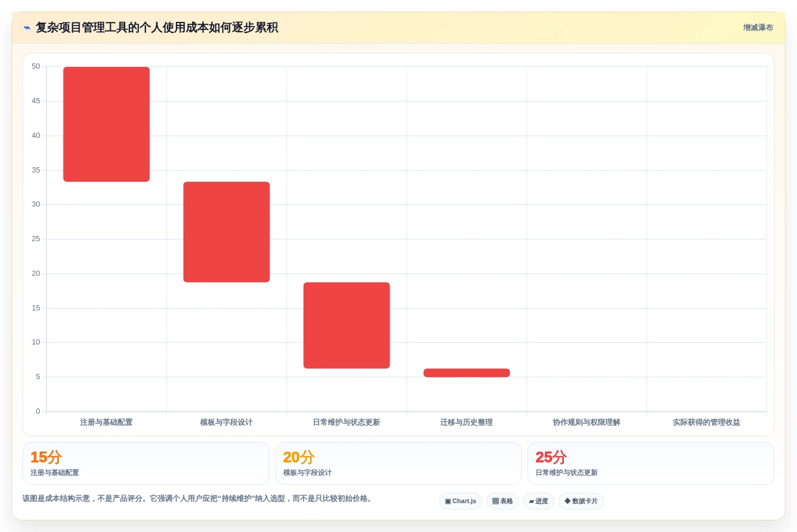Viewport: 797px width, 532px height.
Task: Click the red bar for 模板与字段设计
Action: [226, 232]
